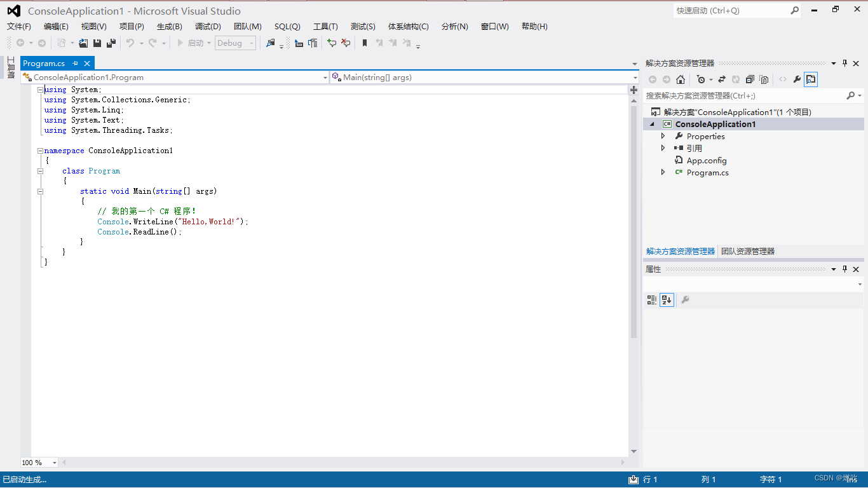Collapse the ConsoleApplication1 project node

tap(652, 125)
